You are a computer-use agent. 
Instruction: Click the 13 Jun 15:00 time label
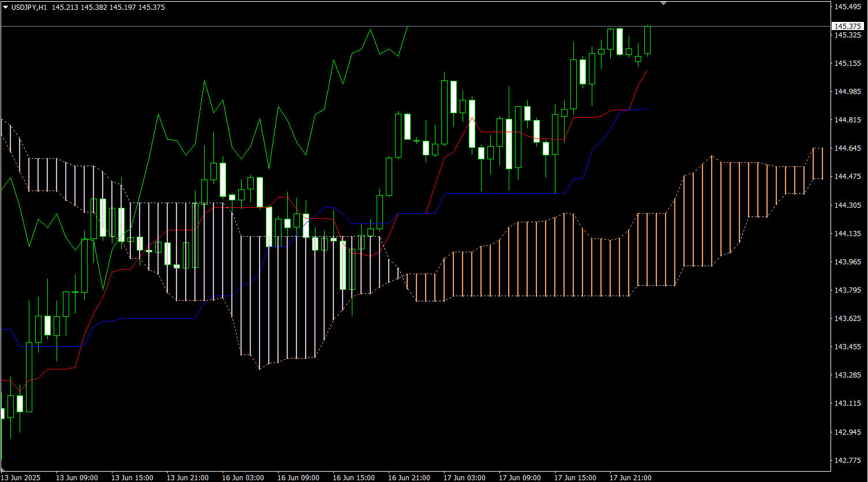[133, 478]
